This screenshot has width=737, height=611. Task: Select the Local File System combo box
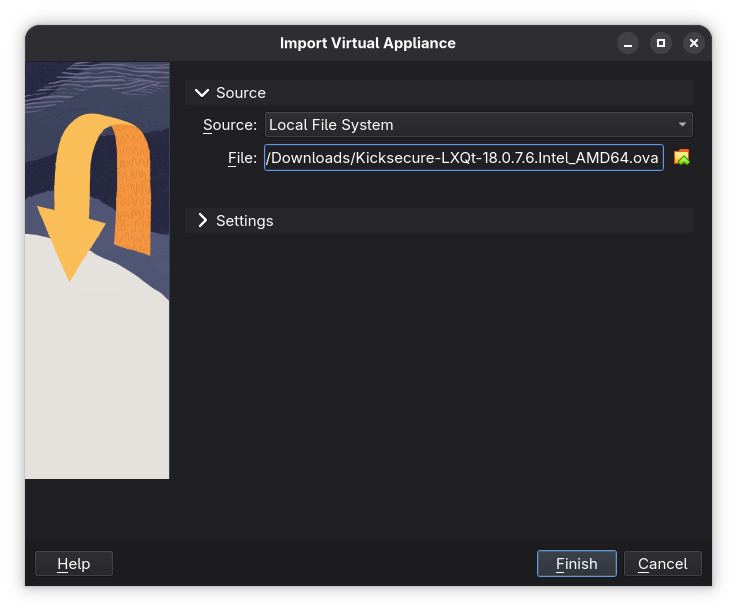[x=470, y=125]
